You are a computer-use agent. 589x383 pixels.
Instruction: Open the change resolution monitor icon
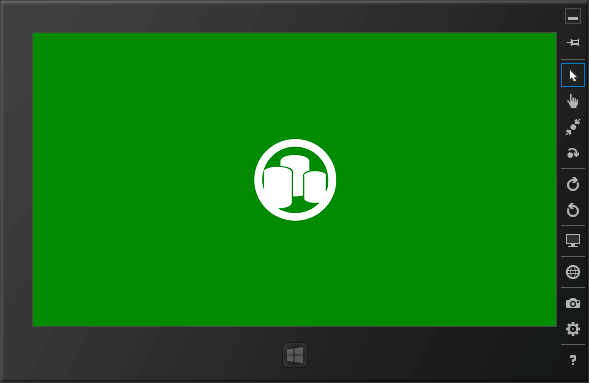572,241
